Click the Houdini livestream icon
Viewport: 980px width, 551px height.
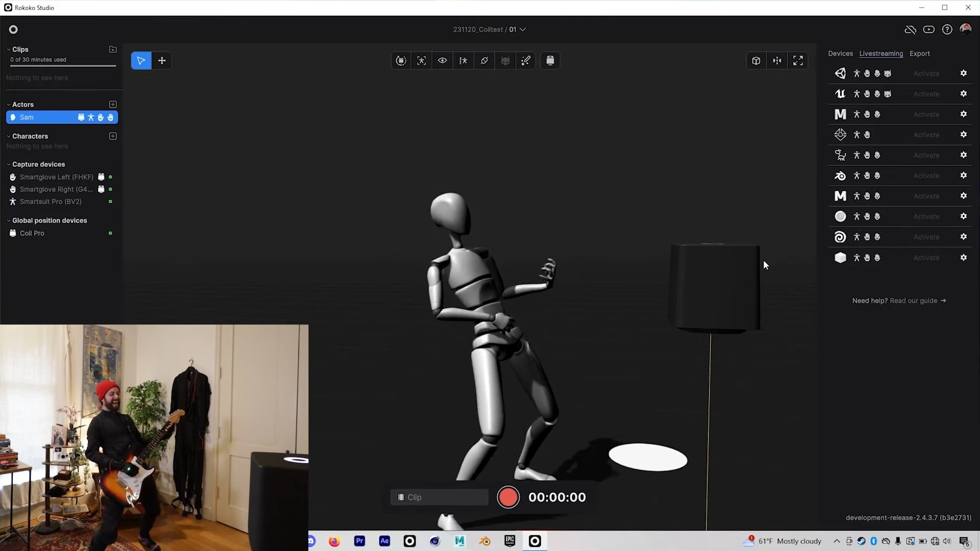(840, 236)
